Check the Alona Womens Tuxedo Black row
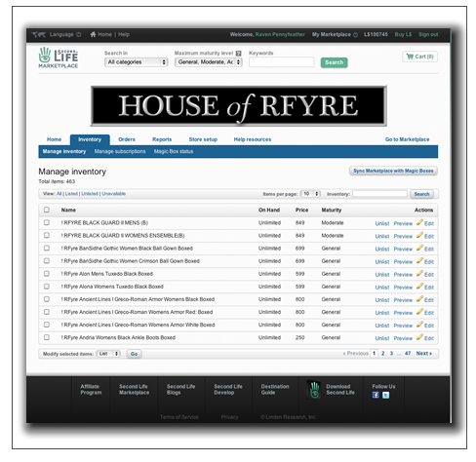 (x=47, y=287)
